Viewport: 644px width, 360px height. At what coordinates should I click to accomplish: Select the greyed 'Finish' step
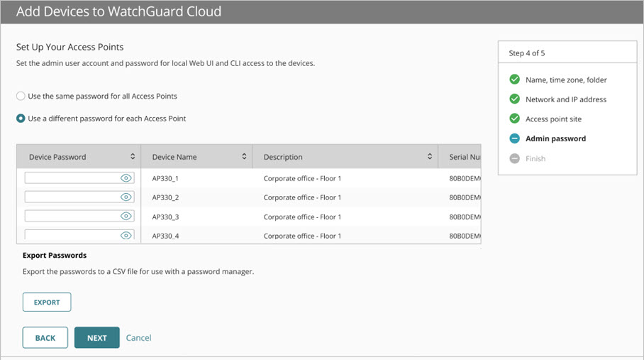(x=535, y=158)
